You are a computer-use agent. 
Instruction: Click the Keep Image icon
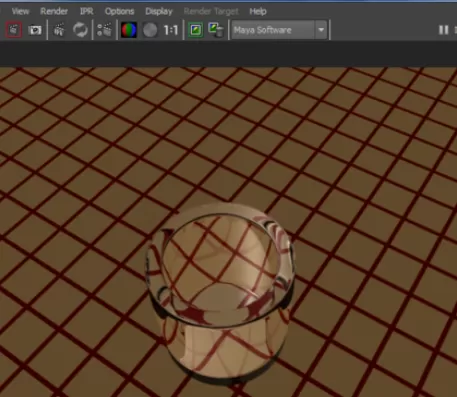196,30
